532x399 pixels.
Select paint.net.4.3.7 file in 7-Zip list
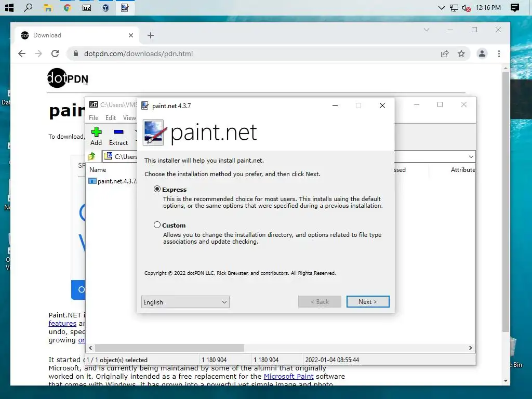117,181
